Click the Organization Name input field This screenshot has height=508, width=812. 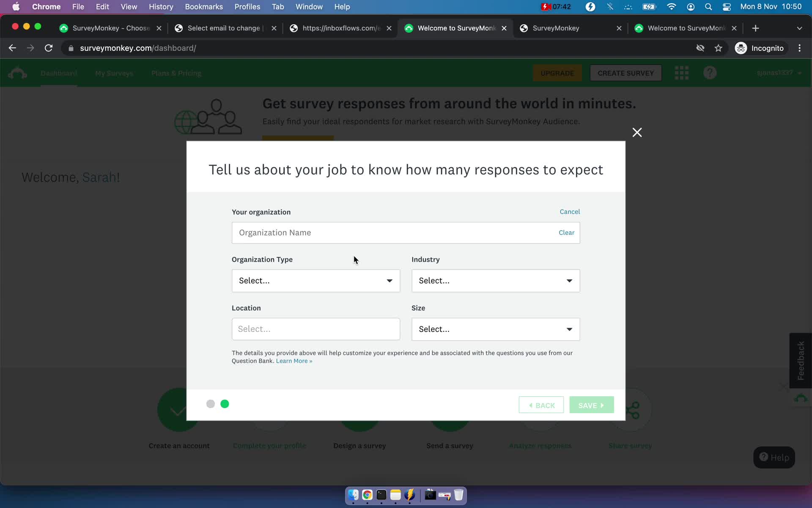pyautogui.click(x=406, y=232)
